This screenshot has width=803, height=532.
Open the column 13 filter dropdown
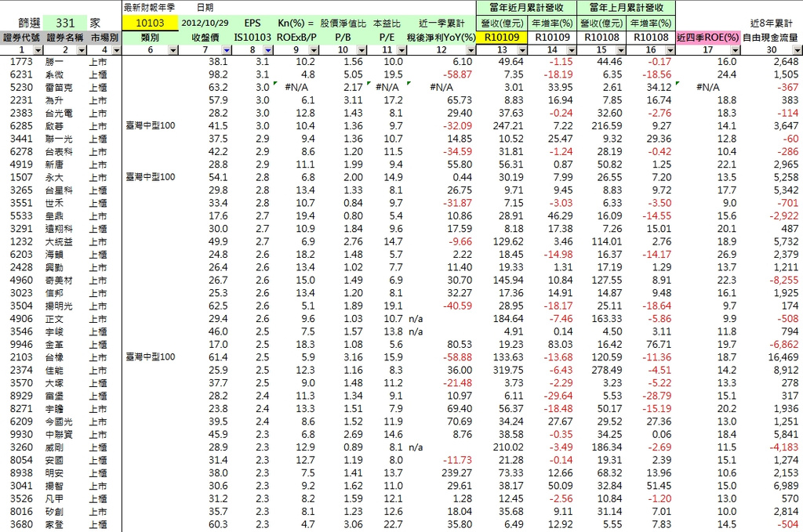pyautogui.click(x=521, y=50)
